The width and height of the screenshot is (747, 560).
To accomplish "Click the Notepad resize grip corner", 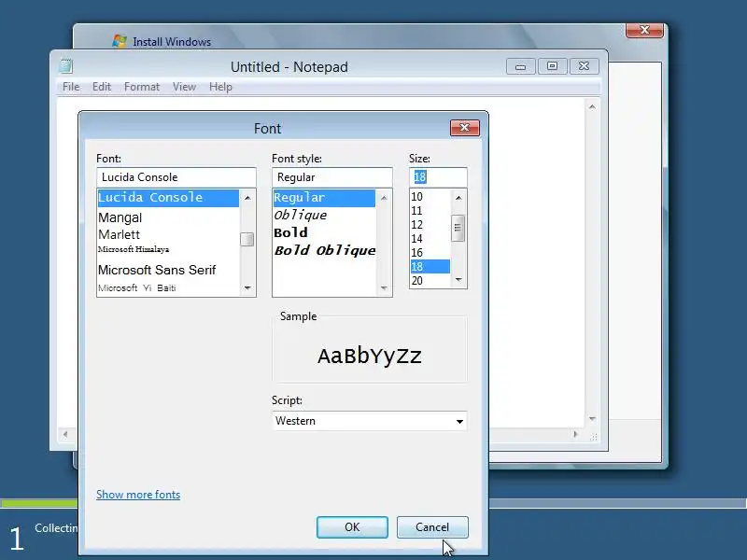I will click(x=593, y=436).
